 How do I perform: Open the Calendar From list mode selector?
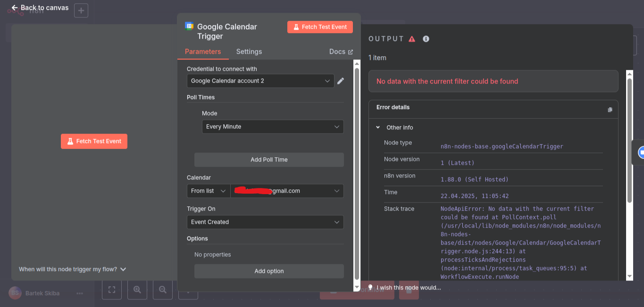209,191
